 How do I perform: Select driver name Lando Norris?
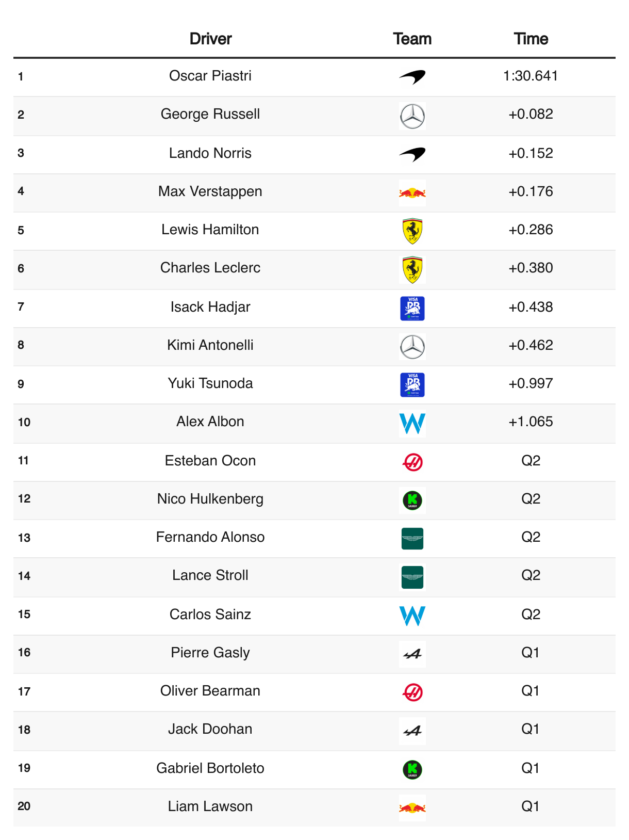tap(210, 153)
